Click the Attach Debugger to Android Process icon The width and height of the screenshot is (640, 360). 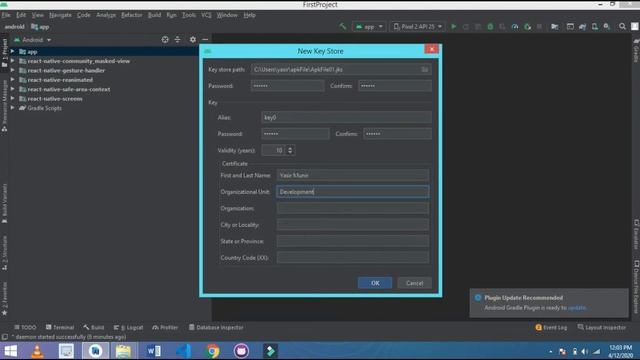pos(527,27)
